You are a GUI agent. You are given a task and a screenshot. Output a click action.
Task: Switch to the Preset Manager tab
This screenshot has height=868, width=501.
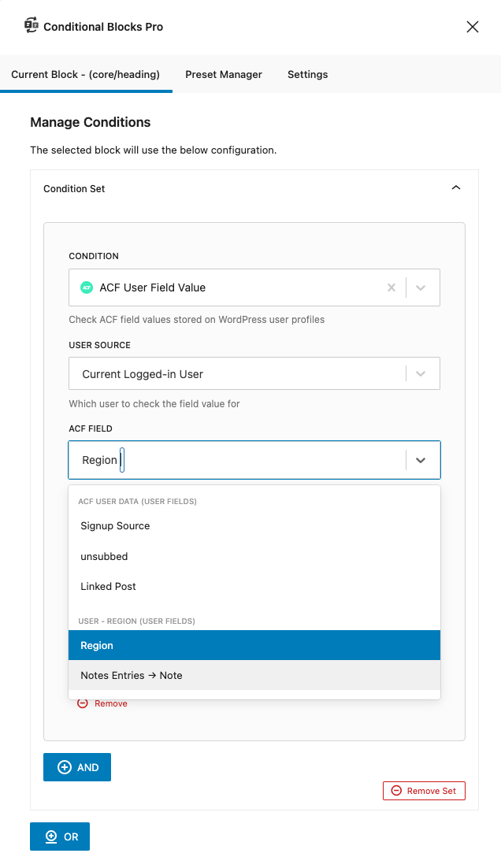(x=223, y=74)
